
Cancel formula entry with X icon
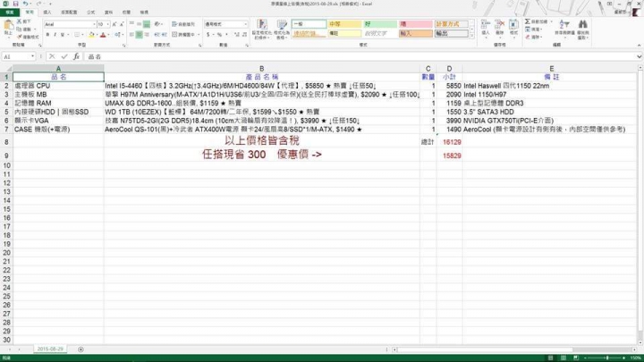point(52,56)
